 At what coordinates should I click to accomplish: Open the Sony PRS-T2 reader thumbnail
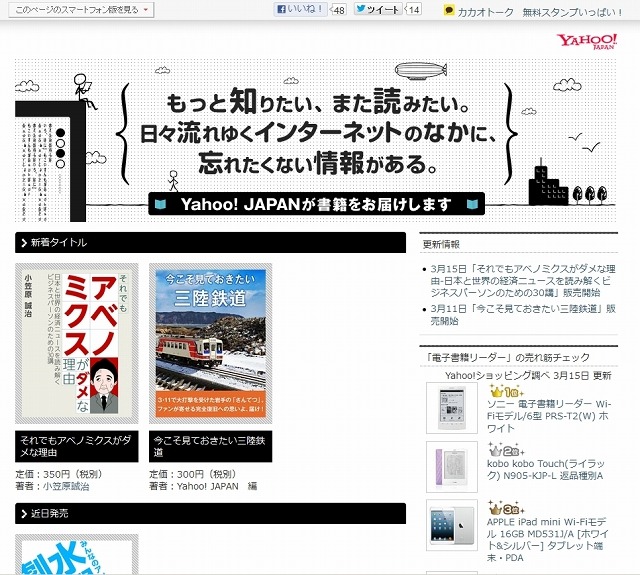(452, 408)
